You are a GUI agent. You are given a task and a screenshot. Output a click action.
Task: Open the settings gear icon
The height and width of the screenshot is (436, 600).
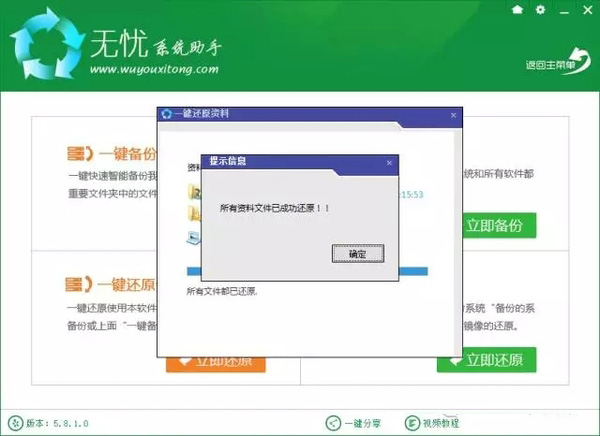[x=540, y=10]
